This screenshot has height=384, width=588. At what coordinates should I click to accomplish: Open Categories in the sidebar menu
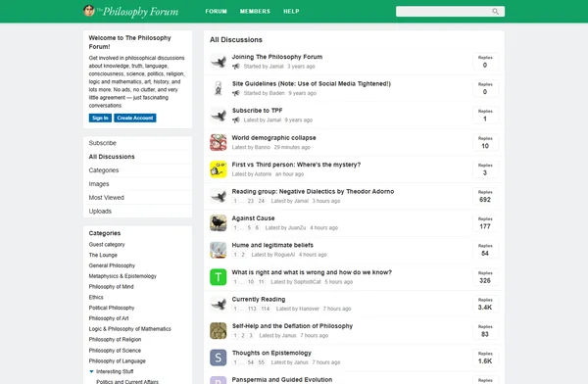pyautogui.click(x=137, y=170)
